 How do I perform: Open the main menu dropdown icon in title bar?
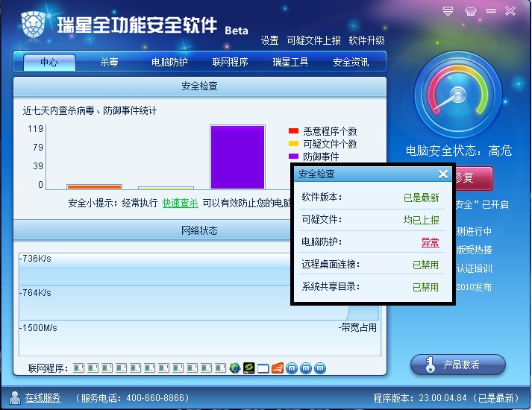tap(448, 11)
